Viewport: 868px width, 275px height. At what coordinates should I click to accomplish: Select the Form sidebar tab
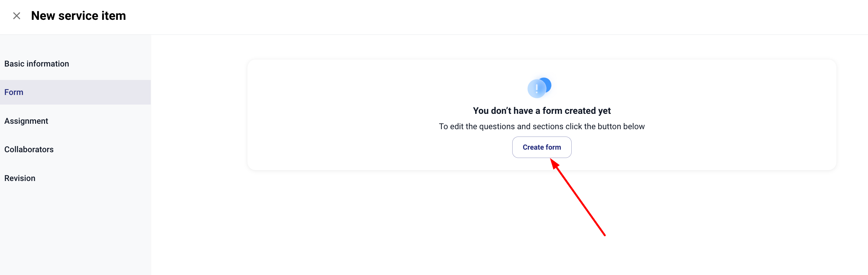pos(14,92)
